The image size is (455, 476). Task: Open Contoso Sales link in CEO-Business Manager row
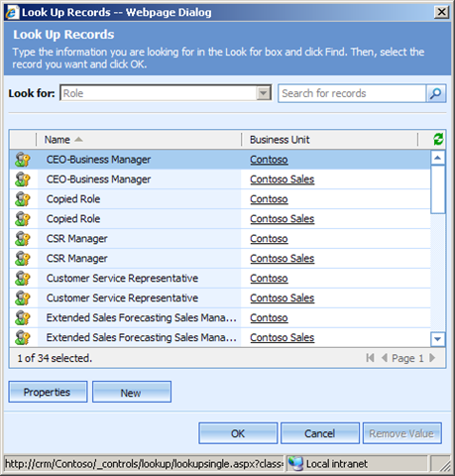click(282, 179)
